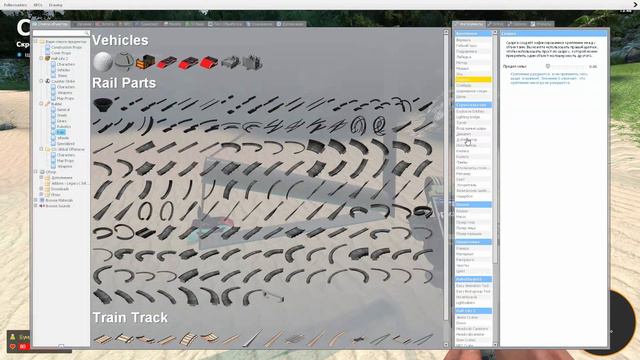Spawn the first red car vehicle

click(167, 62)
